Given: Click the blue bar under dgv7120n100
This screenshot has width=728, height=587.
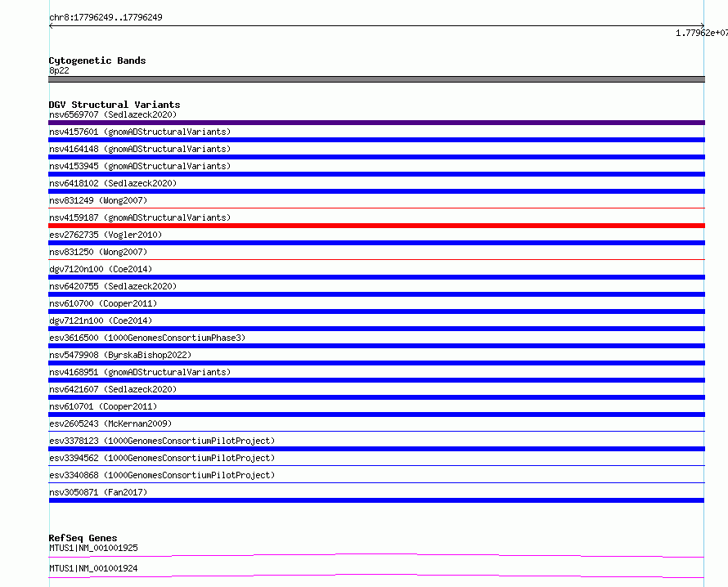Looking at the screenshot, I should [376, 277].
